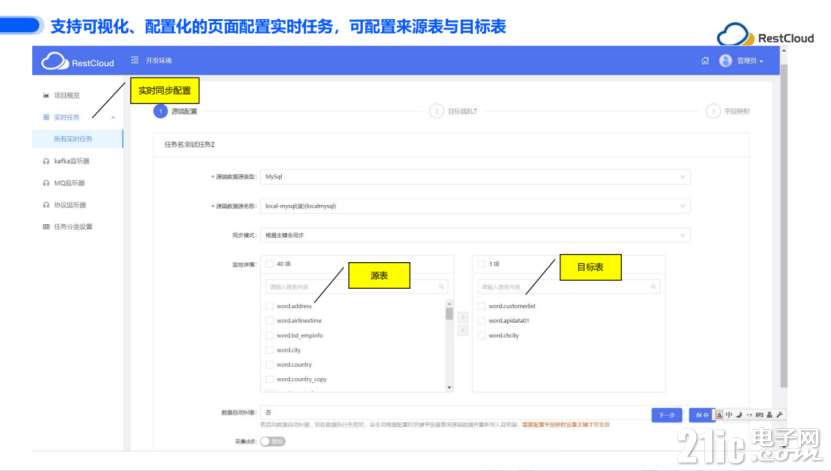This screenshot has height=471, width=831.
Task: Check the word.customerlist checkbox
Action: [482, 306]
